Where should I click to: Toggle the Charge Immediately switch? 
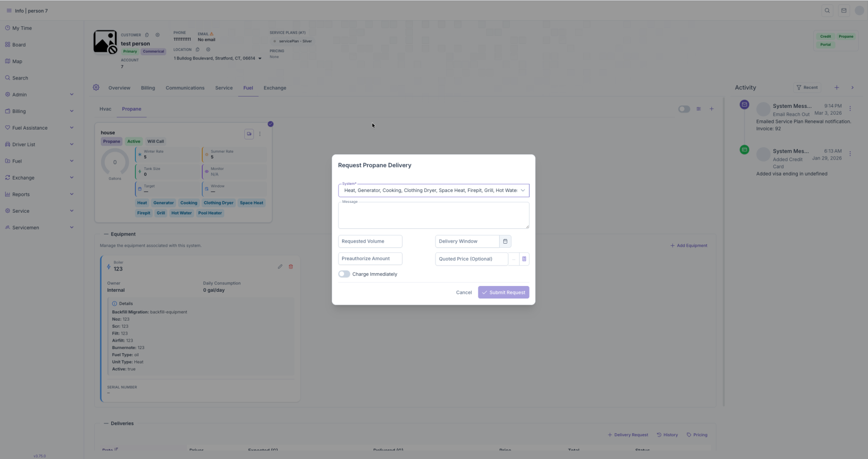point(344,274)
